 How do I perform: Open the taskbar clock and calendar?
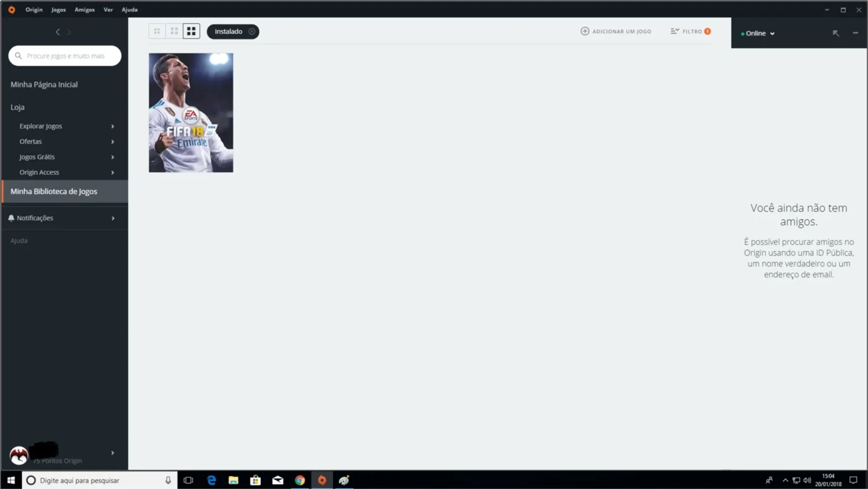828,480
